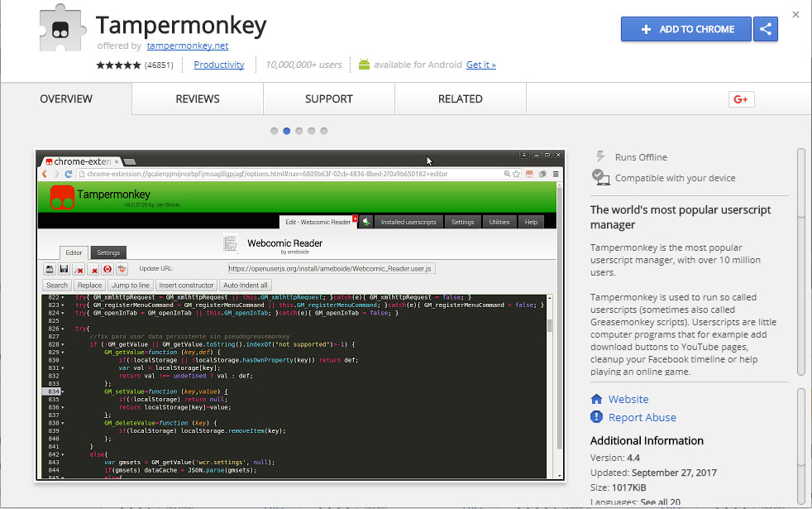The image size is (812, 509).
Task: Click the green Android robot icon
Action: (364, 65)
